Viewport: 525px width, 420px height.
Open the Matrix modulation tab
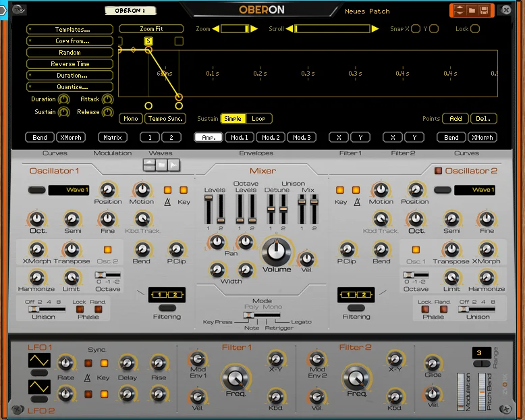pos(113,137)
